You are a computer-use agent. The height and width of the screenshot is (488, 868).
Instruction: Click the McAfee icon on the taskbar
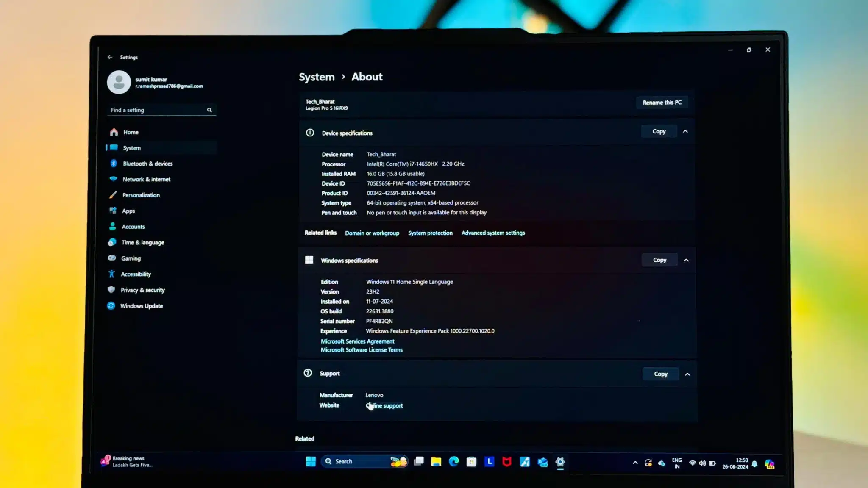point(507,461)
